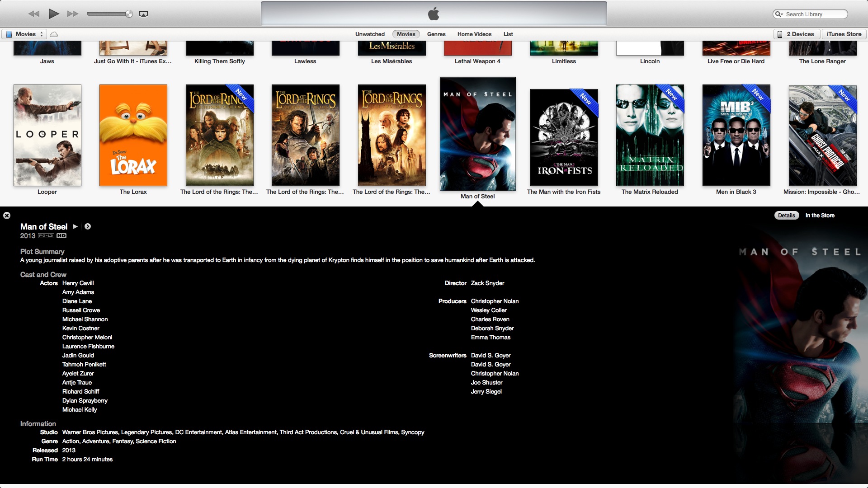Image resolution: width=868 pixels, height=488 pixels.
Task: Click the Just Go With It title
Action: 133,61
